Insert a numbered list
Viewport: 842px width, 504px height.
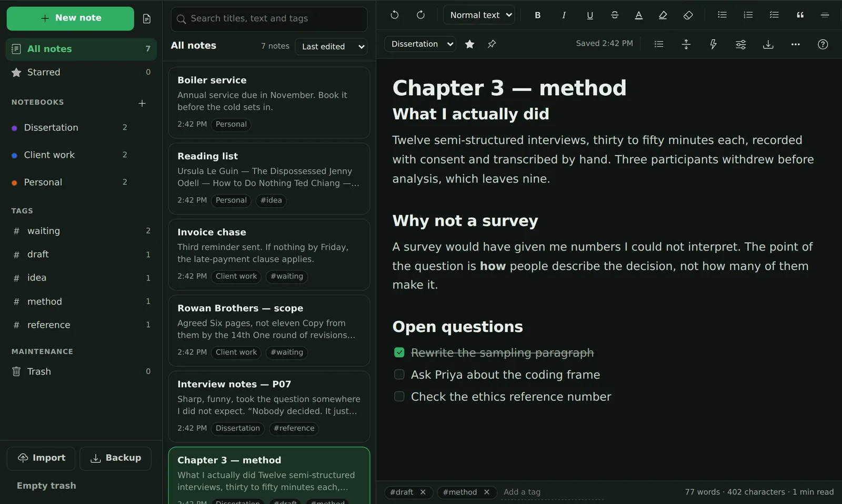[748, 15]
